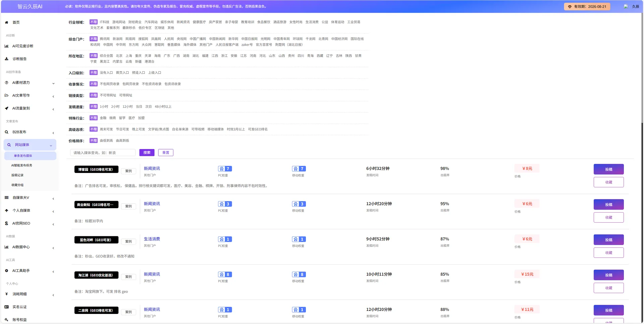This screenshot has width=644, height=324.
Task: Expand the AI数据中心 submenu arrow
Action: point(53,248)
